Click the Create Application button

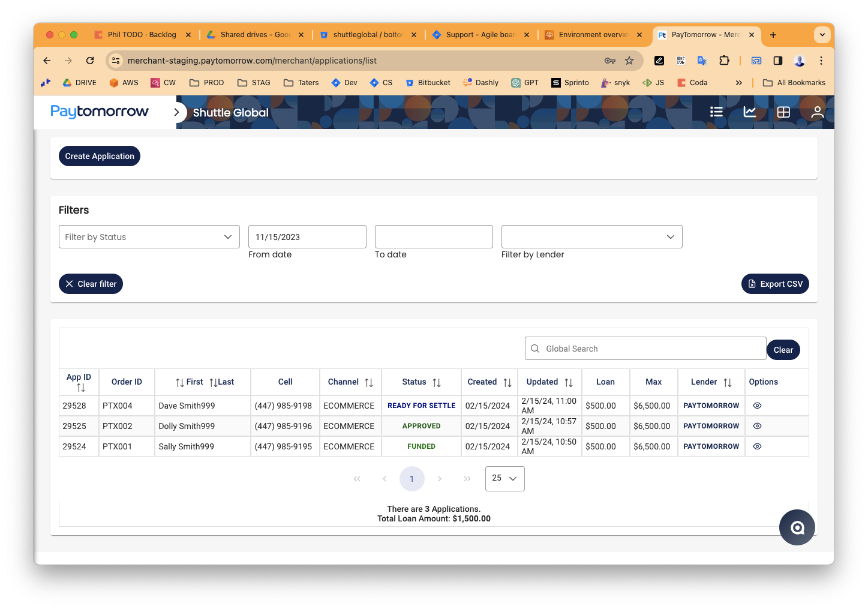point(100,156)
